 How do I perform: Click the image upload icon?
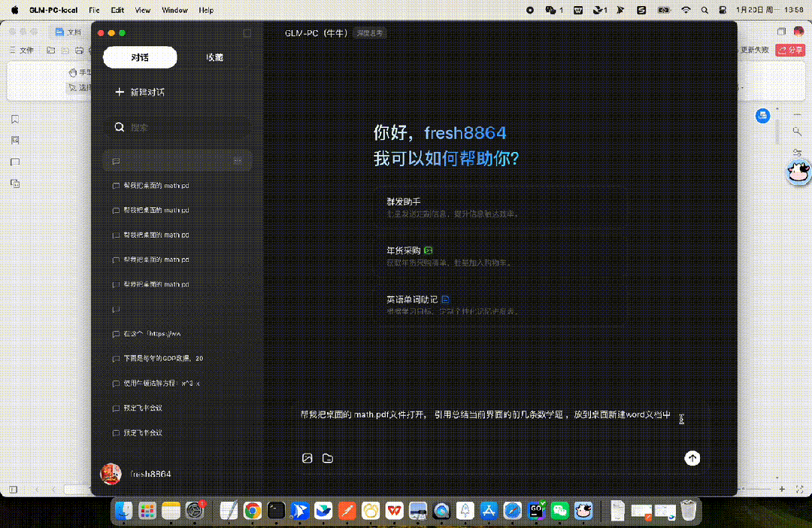[307, 458]
